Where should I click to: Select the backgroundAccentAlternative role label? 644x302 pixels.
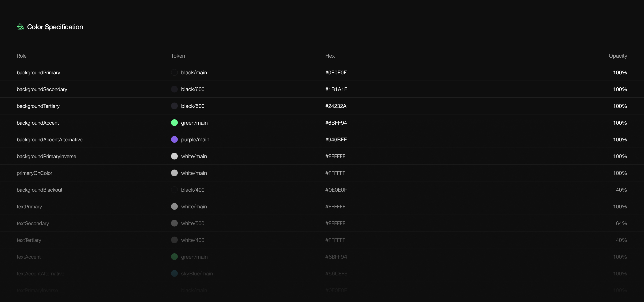[49, 139]
